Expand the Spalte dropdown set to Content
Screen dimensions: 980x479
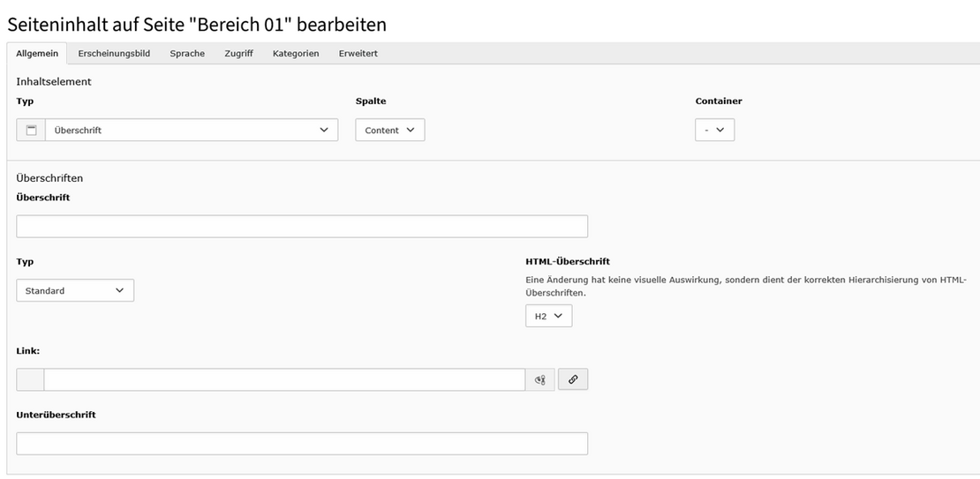click(389, 130)
